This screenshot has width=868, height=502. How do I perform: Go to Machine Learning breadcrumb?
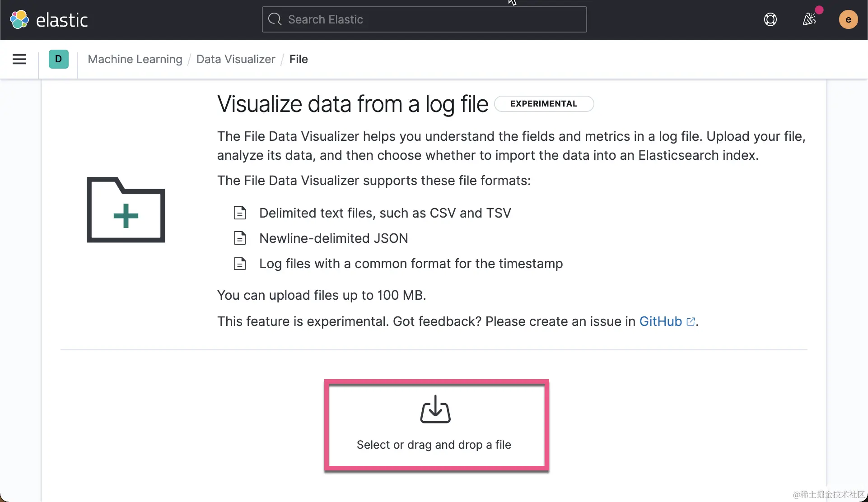(x=135, y=59)
